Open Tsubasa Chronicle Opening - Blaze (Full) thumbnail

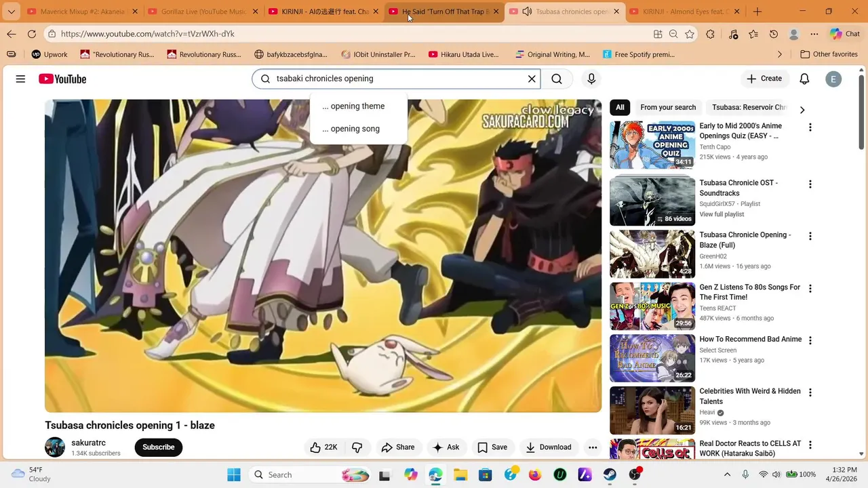coord(652,254)
